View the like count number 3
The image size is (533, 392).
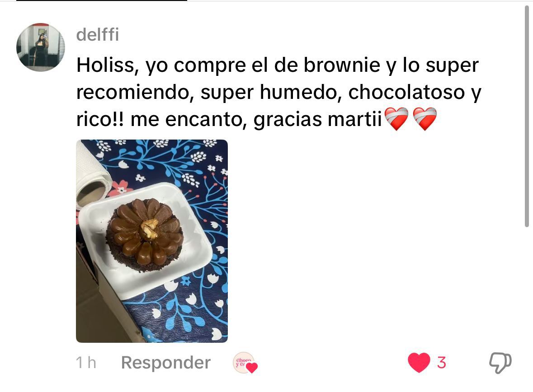pos(441,363)
